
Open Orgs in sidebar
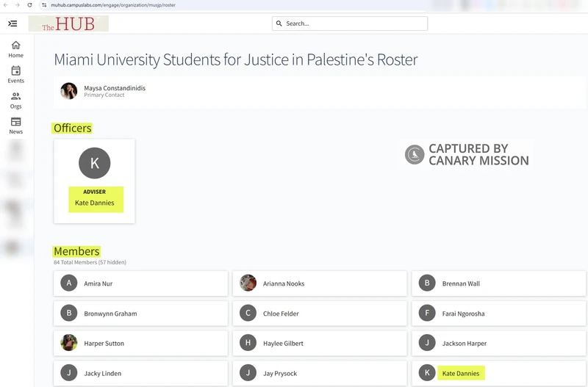point(15,101)
